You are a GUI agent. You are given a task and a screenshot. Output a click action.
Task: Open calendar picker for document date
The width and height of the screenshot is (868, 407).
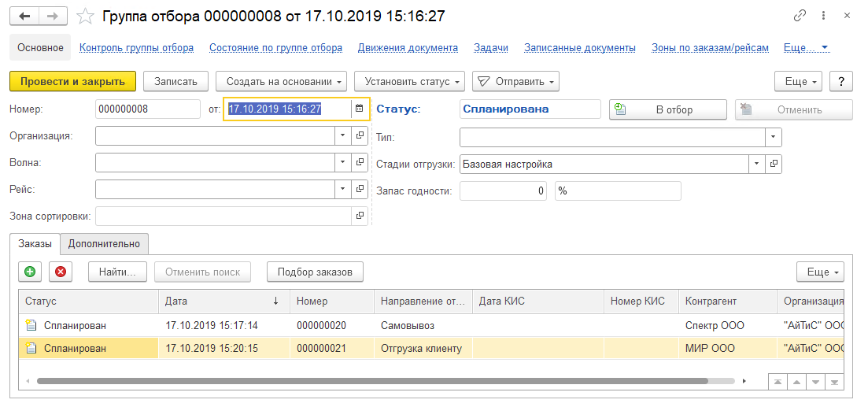(360, 109)
